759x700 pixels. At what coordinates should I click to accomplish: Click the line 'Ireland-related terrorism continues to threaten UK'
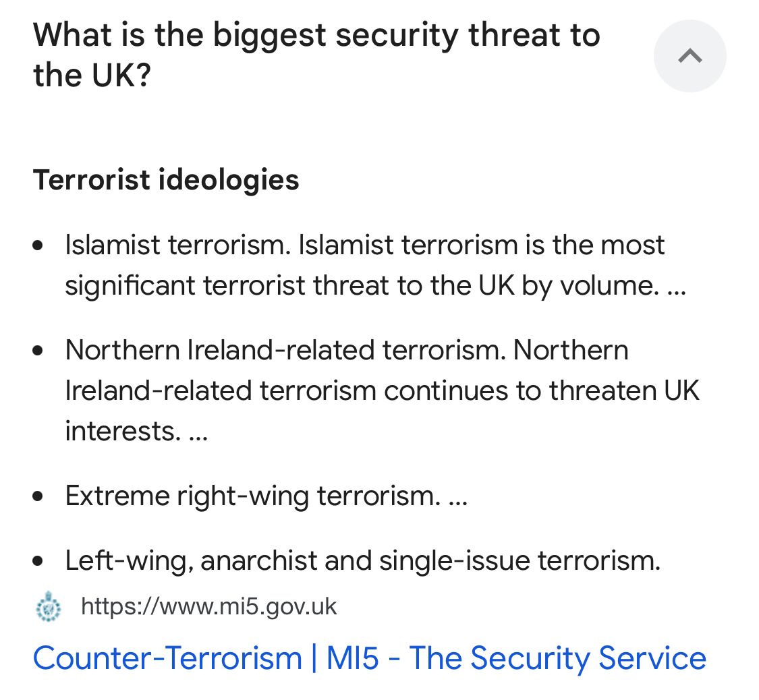382,391
